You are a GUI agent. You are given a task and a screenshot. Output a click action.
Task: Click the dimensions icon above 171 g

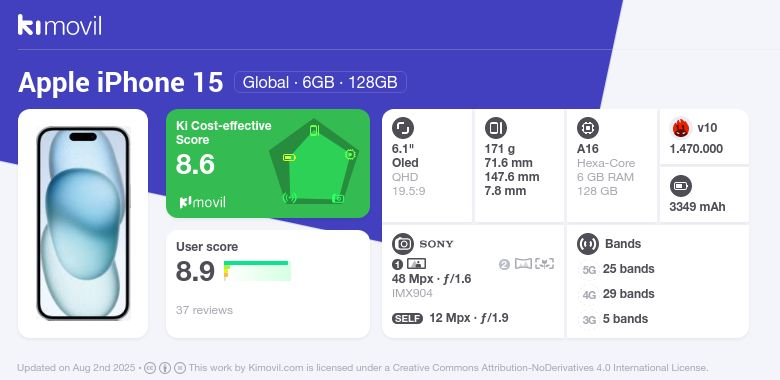click(x=495, y=128)
